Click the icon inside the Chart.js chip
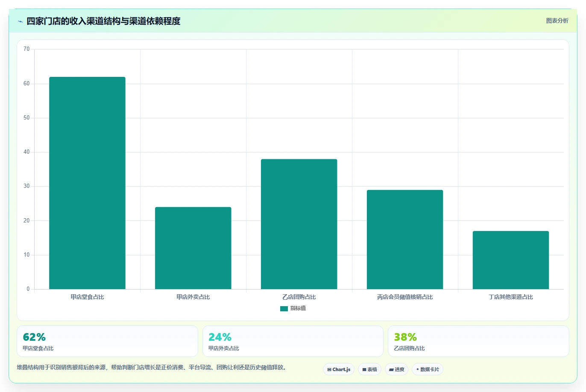Viewport: 586px width, 392px height. coord(329,370)
